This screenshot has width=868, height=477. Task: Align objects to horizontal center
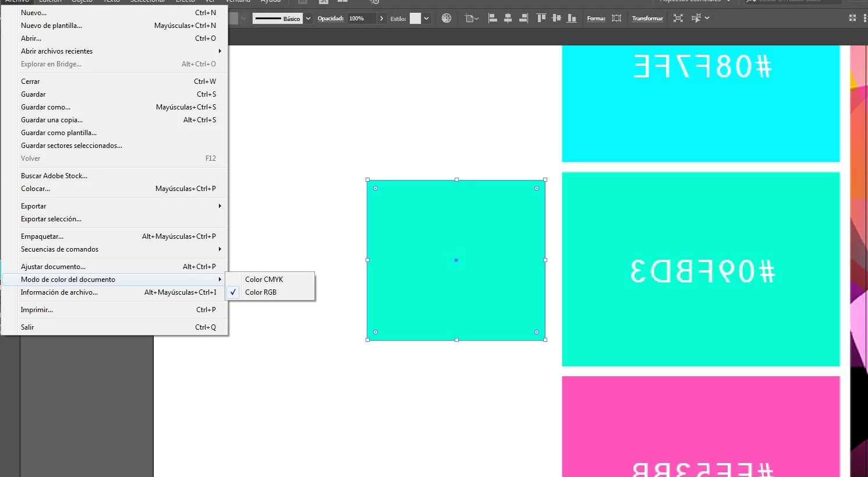508,18
